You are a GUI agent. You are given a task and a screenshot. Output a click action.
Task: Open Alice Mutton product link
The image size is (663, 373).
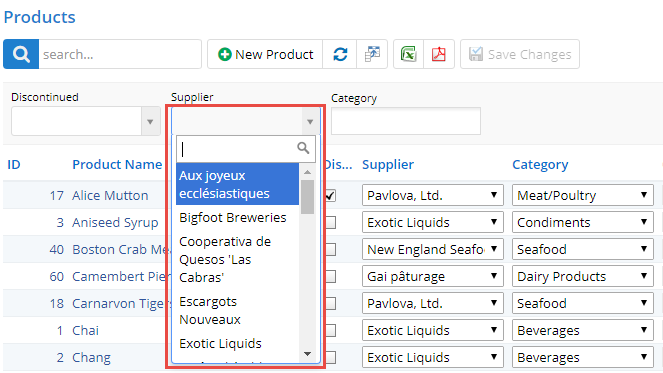[x=110, y=195]
